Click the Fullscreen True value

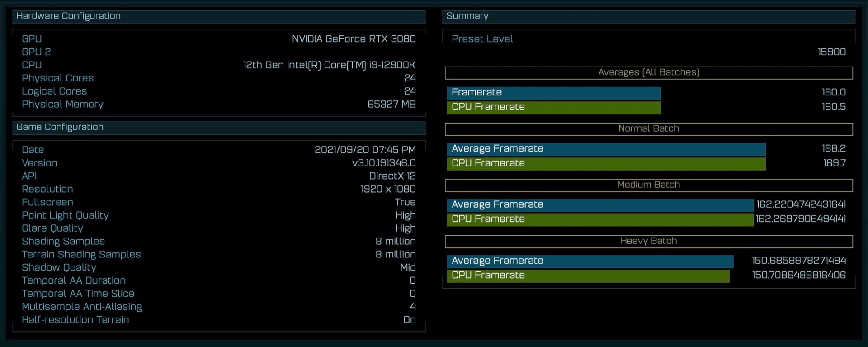[405, 202]
